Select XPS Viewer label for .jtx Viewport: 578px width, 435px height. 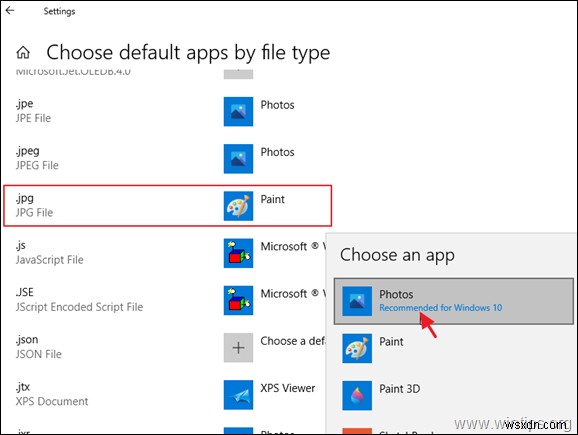(288, 388)
